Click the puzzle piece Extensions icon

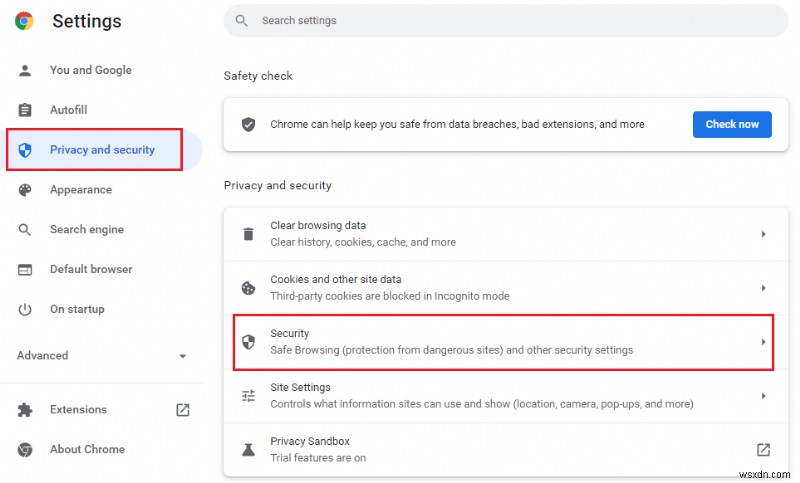tap(26, 410)
